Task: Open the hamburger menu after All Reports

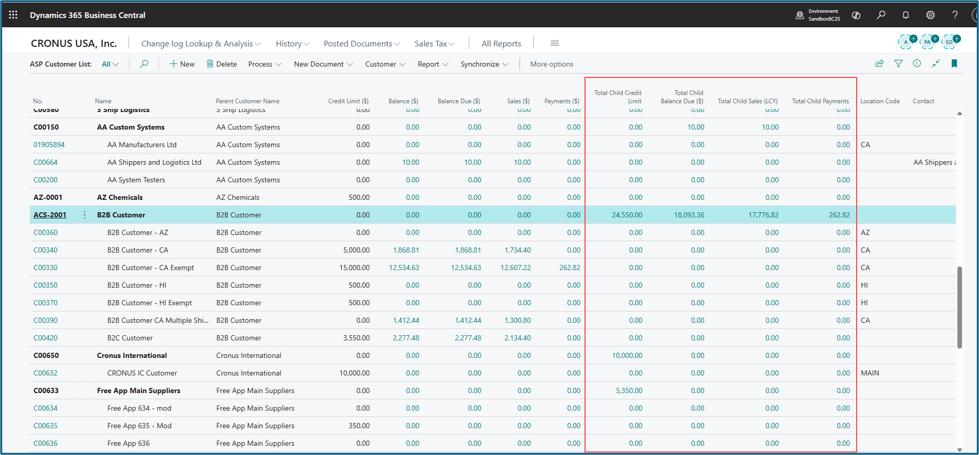Action: pyautogui.click(x=554, y=44)
